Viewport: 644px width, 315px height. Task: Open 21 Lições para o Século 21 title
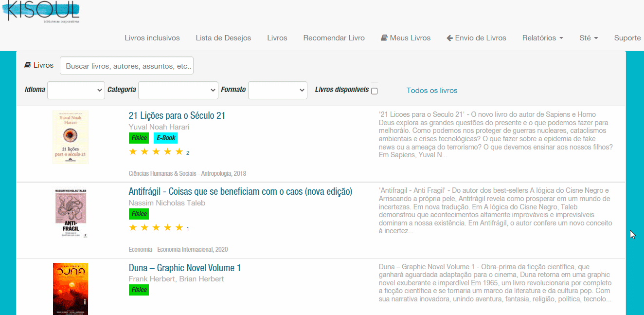177,115
